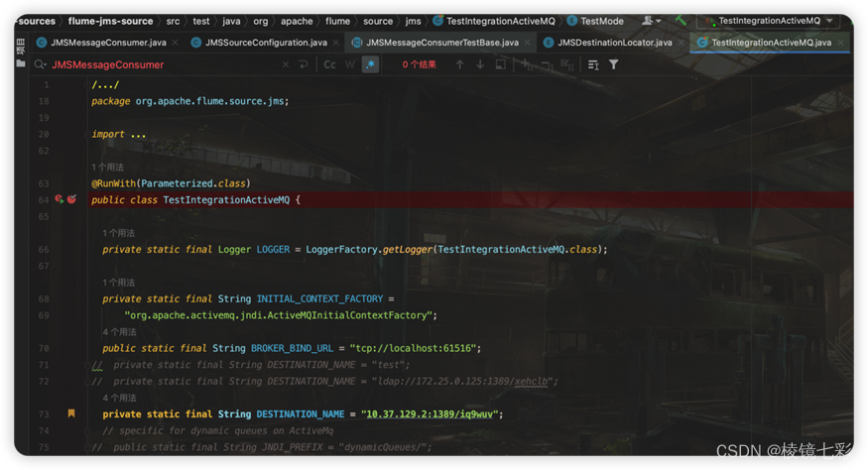This screenshot has width=868, height=470.
Task: Click the LoggerFactory identifier on line 66
Action: click(x=341, y=249)
